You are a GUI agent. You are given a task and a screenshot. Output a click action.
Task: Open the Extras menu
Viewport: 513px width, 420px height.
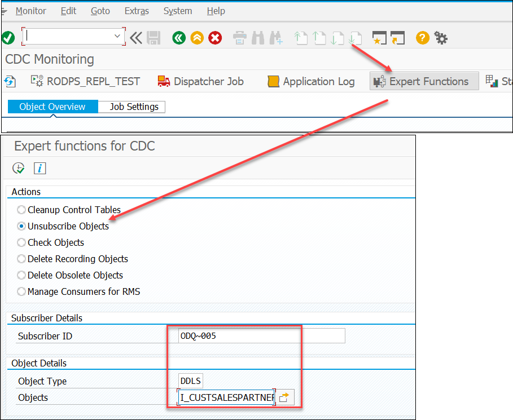(x=137, y=11)
